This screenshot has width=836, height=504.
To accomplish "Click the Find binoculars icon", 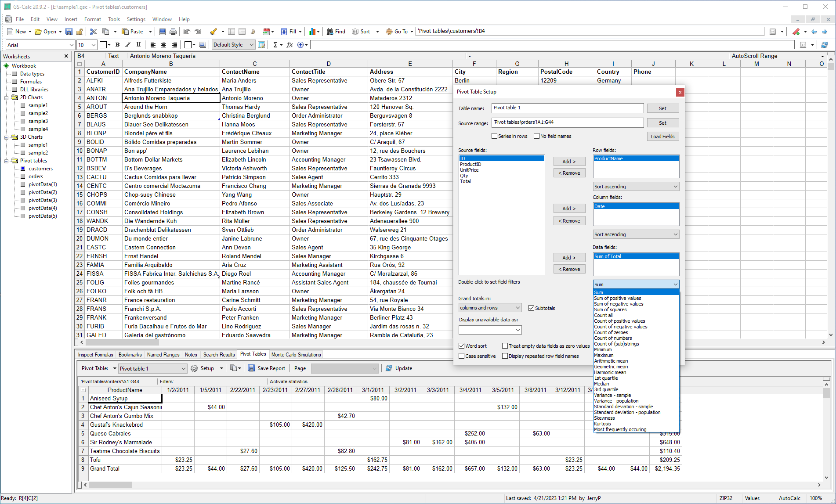I will (x=330, y=32).
